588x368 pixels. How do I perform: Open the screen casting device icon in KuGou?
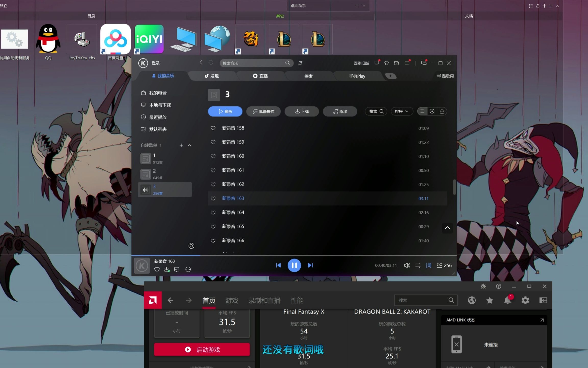[x=377, y=63]
